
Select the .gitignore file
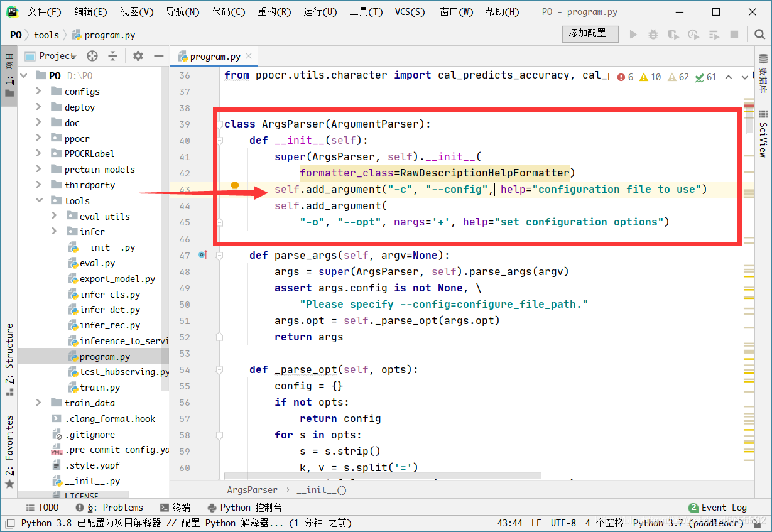[90, 434]
